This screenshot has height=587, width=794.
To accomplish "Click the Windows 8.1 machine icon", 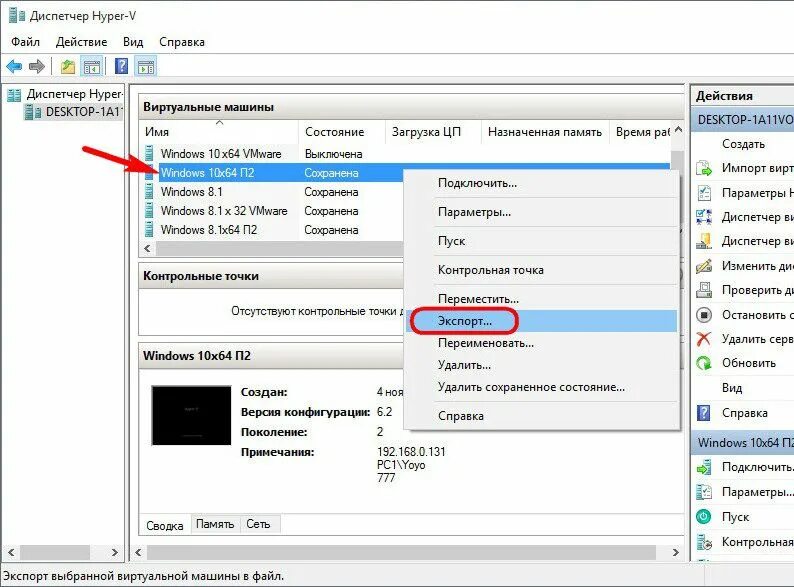I will click(x=149, y=191).
